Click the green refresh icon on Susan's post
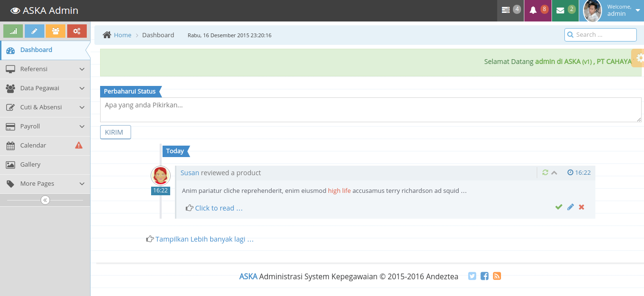 [545, 172]
